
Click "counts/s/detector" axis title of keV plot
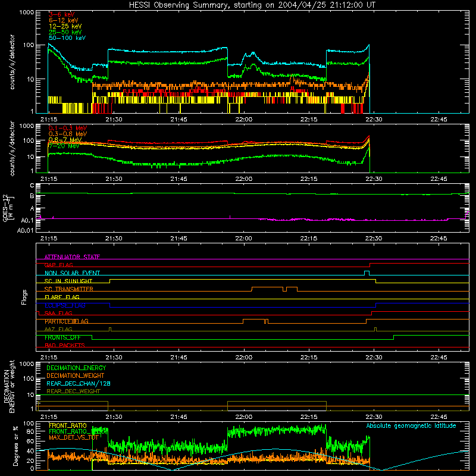click(12, 62)
